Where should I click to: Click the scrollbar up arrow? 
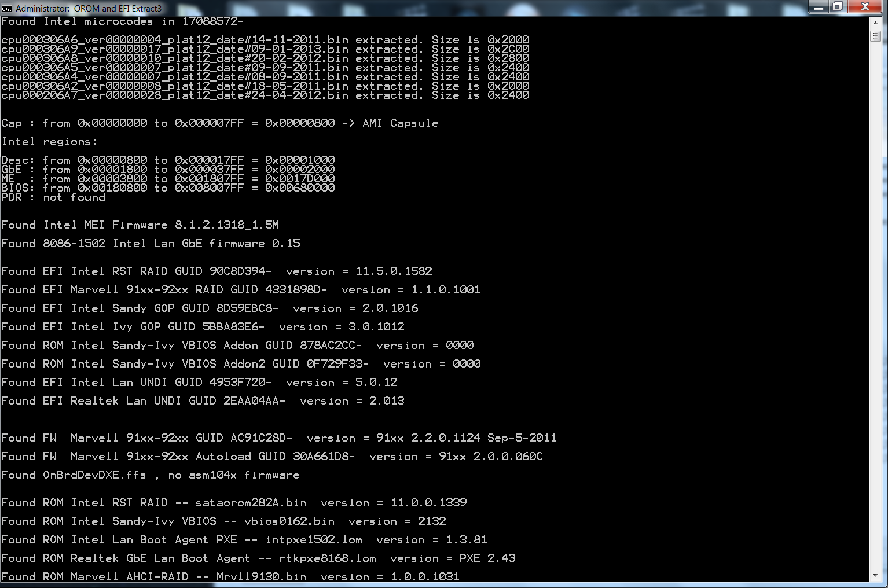[x=875, y=23]
